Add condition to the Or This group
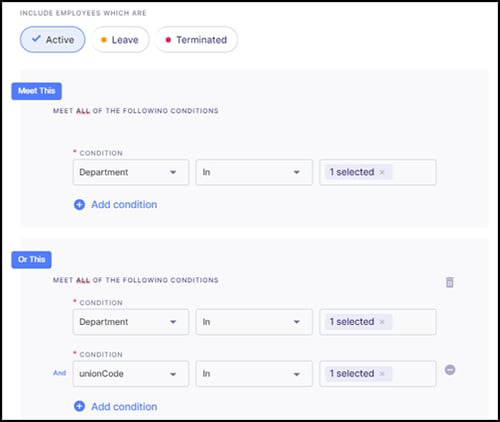The height and width of the screenshot is (422, 500). (116, 406)
